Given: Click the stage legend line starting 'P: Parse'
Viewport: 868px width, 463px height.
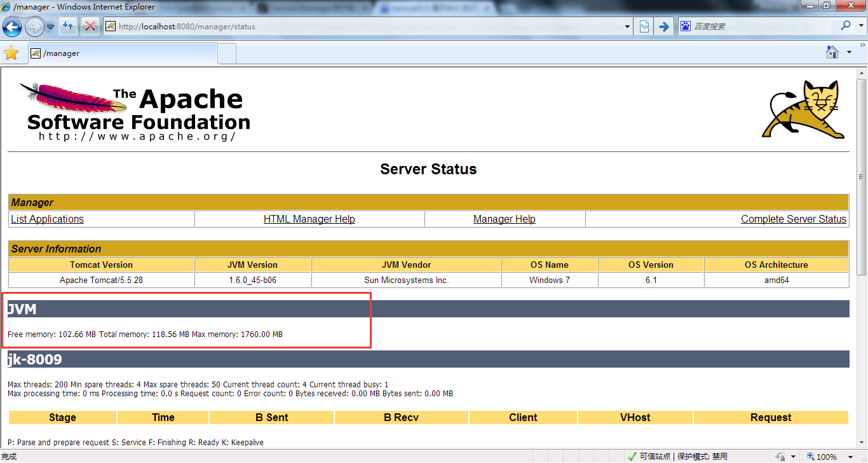Looking at the screenshot, I should (x=135, y=442).
